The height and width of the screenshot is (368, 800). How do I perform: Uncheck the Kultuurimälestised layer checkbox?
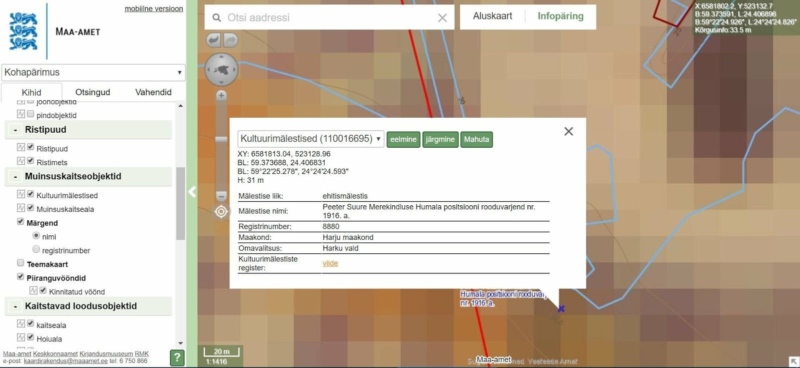pyautogui.click(x=31, y=194)
